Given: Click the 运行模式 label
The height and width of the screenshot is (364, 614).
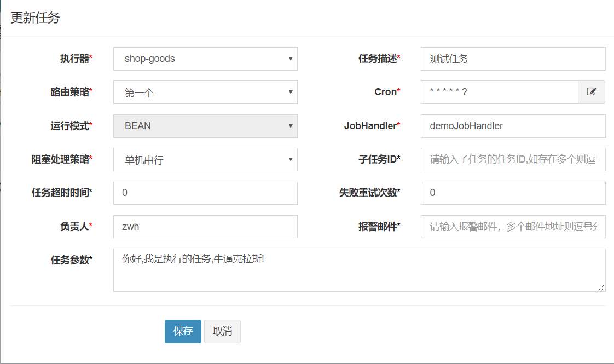Looking at the screenshot, I should tap(71, 126).
